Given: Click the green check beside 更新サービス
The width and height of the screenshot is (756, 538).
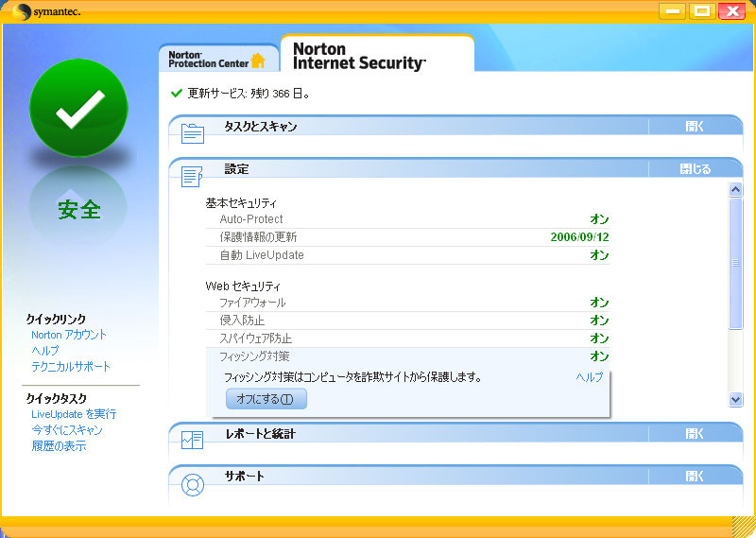Looking at the screenshot, I should pos(177,93).
